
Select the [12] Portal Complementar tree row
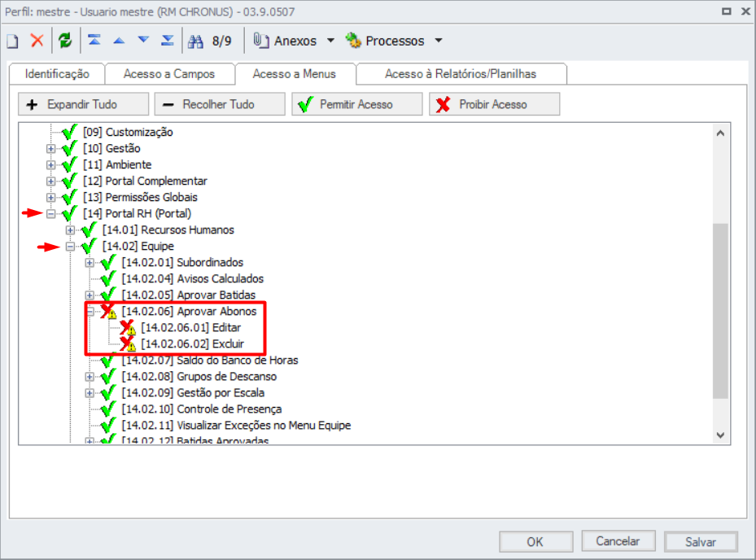[145, 182]
